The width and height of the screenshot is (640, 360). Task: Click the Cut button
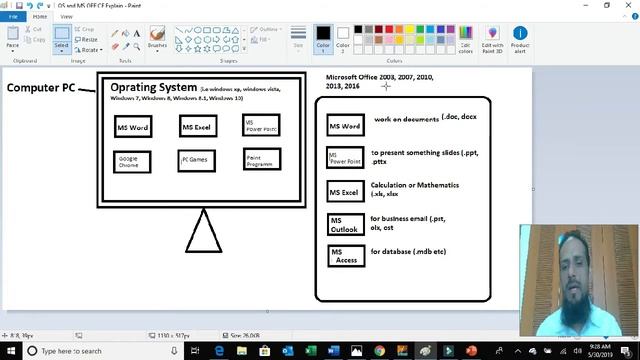33,29
